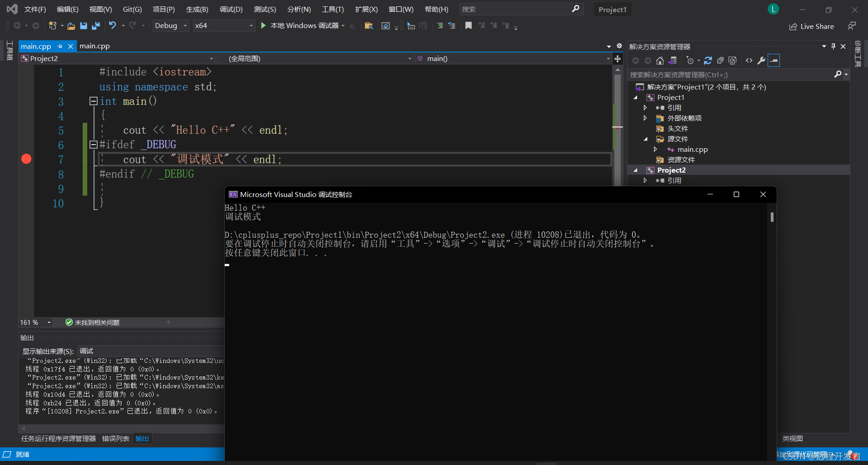
Task: Click the 未找到相关问题 status indicator
Action: 92,322
